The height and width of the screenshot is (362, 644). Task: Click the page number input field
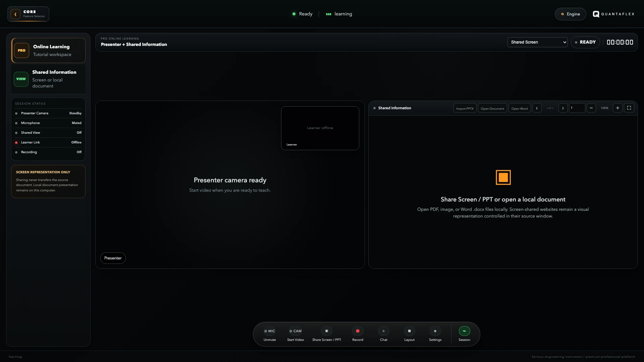pyautogui.click(x=577, y=108)
